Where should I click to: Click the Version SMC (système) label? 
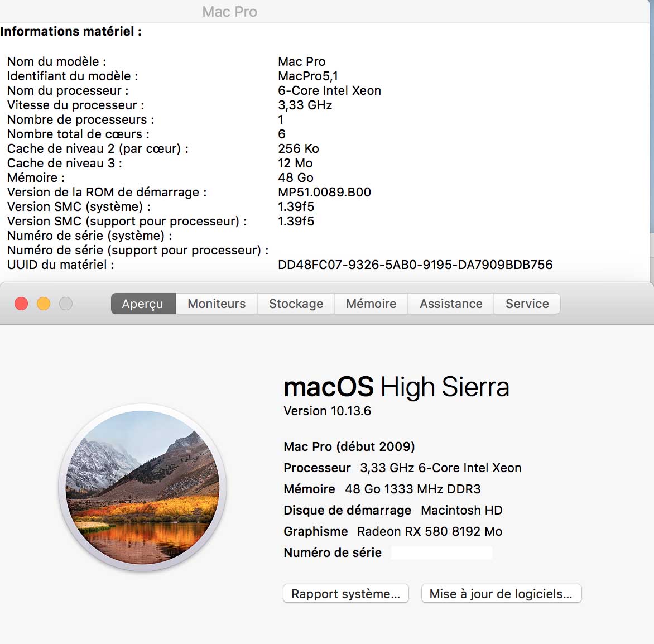tap(79, 206)
